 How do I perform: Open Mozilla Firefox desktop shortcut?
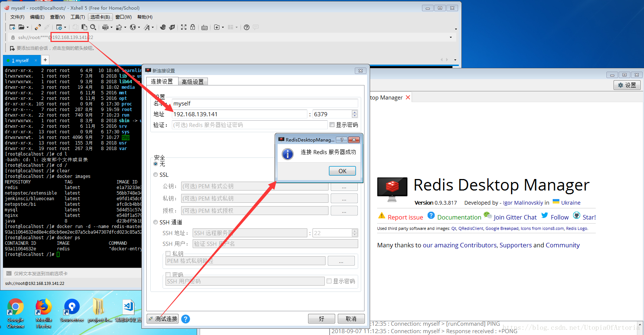(44, 313)
